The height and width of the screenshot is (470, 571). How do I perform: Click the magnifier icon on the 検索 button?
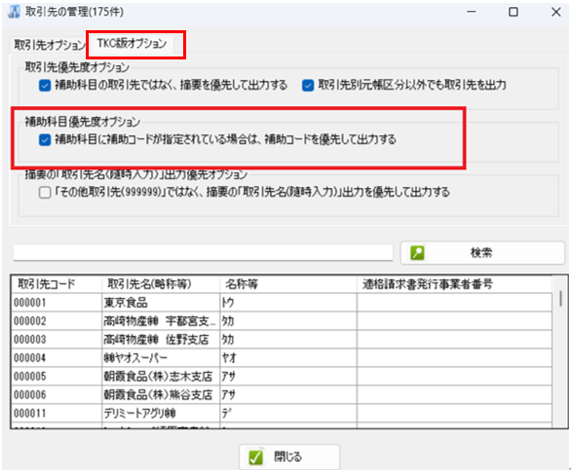[x=417, y=253]
